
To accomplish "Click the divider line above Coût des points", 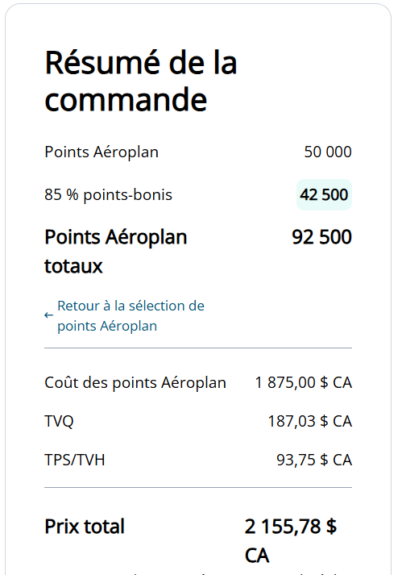I will pyautogui.click(x=198, y=348).
